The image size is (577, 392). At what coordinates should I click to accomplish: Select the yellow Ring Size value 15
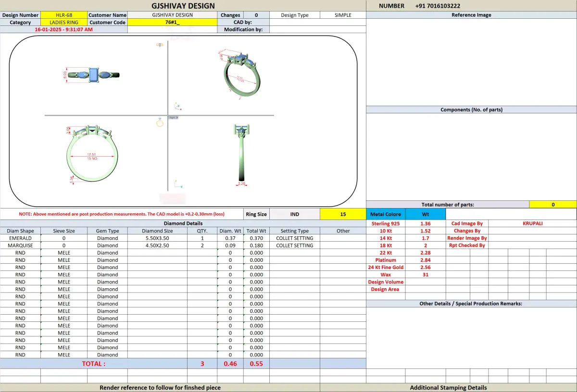tap(343, 214)
